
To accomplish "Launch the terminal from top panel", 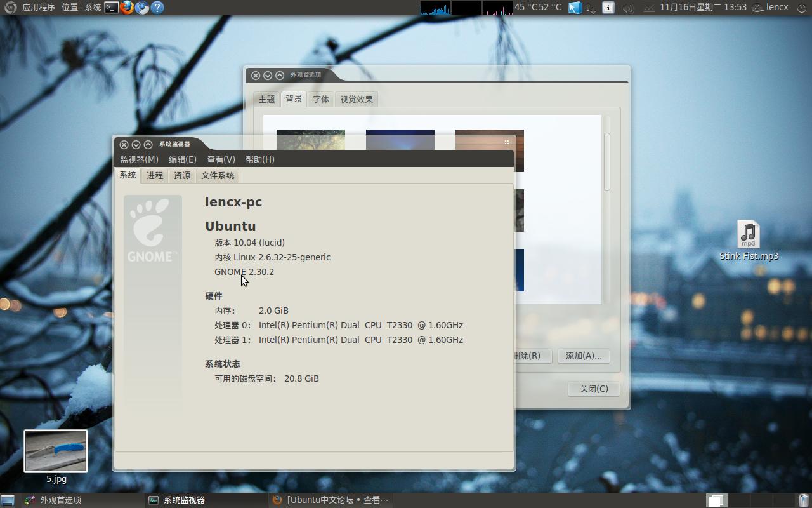I will tap(112, 8).
